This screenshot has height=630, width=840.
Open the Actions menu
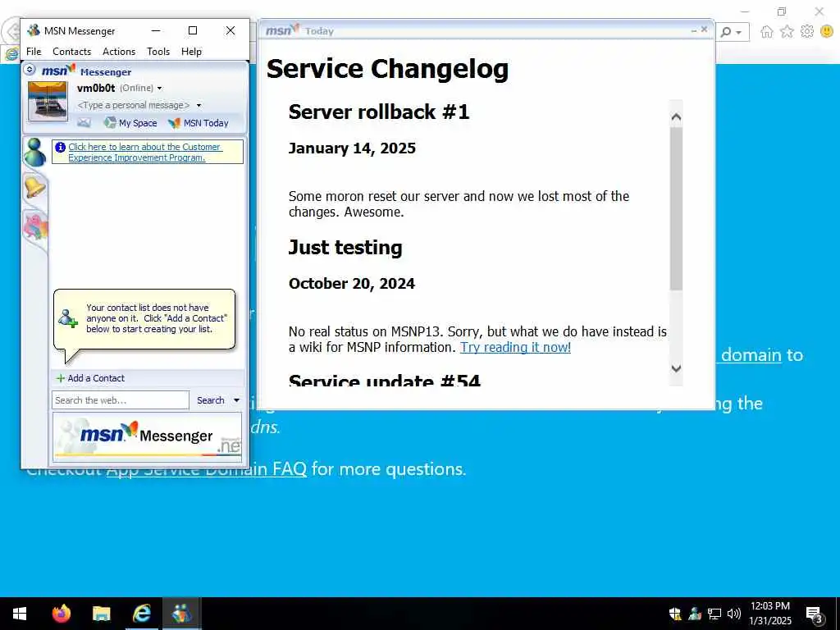tap(119, 52)
